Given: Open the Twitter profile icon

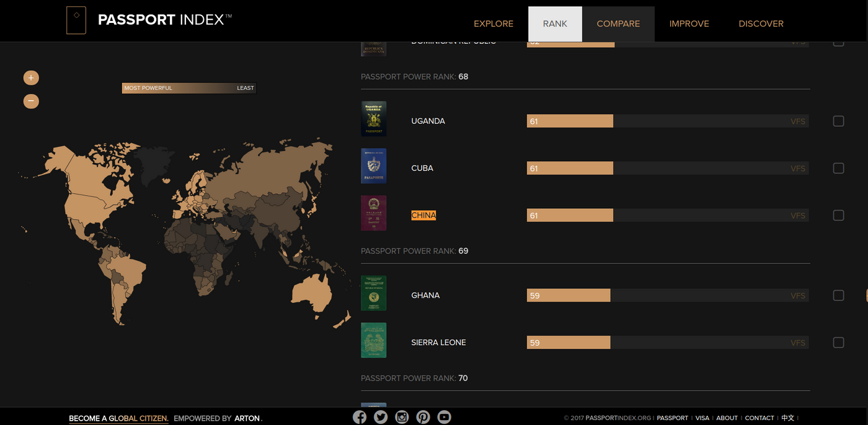Looking at the screenshot, I should click(x=381, y=417).
